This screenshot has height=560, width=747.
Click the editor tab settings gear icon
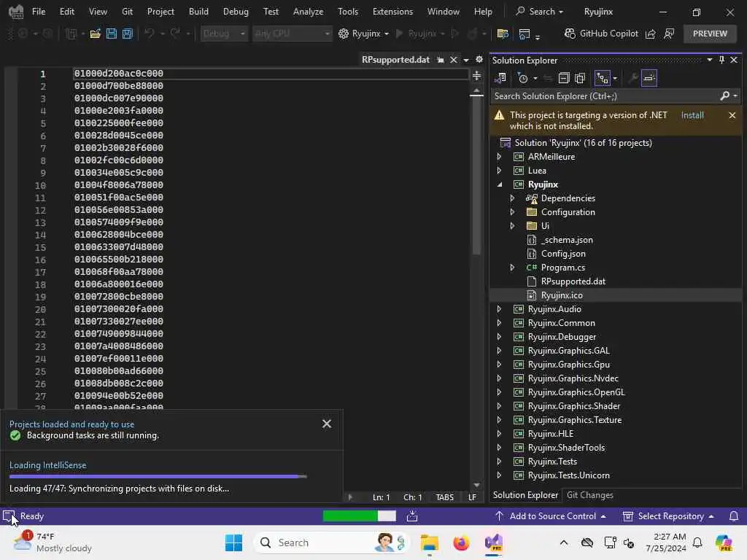[x=479, y=60]
